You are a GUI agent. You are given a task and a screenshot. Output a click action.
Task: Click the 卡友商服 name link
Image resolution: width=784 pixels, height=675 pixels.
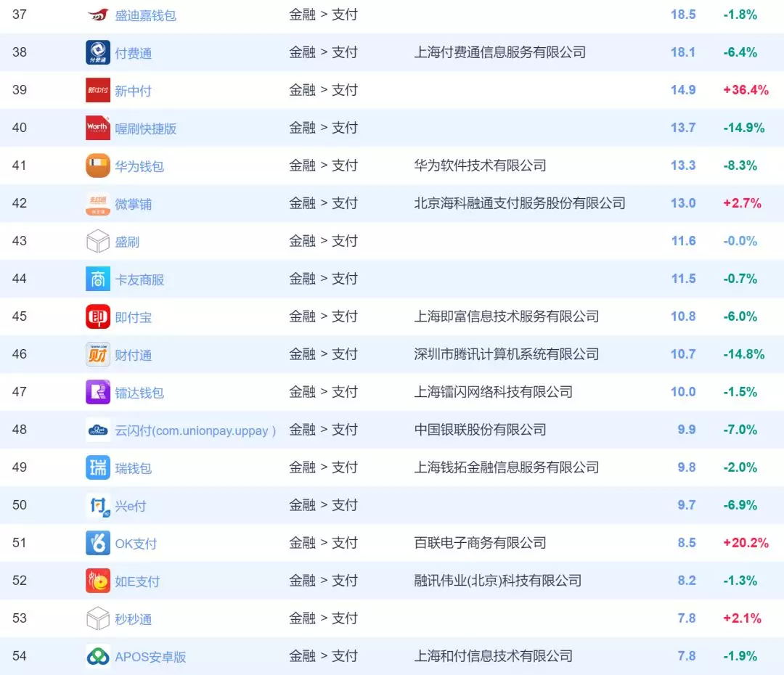(x=141, y=278)
